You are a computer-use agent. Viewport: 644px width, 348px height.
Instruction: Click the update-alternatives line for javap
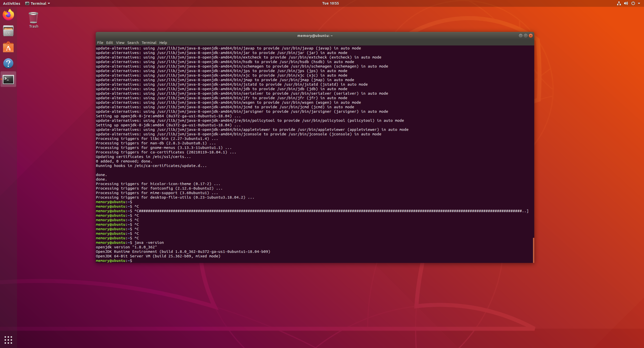(x=228, y=48)
